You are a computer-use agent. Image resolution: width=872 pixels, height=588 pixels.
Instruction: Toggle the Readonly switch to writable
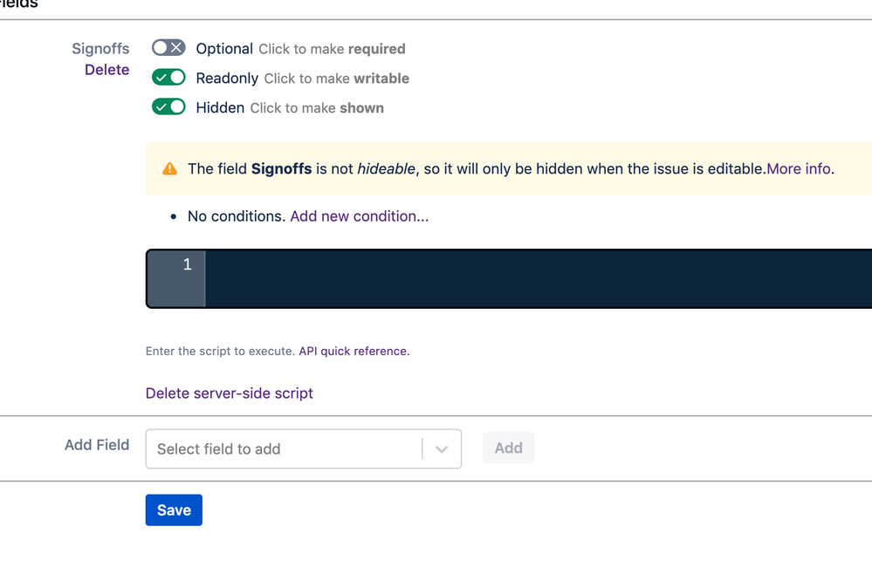tap(168, 78)
